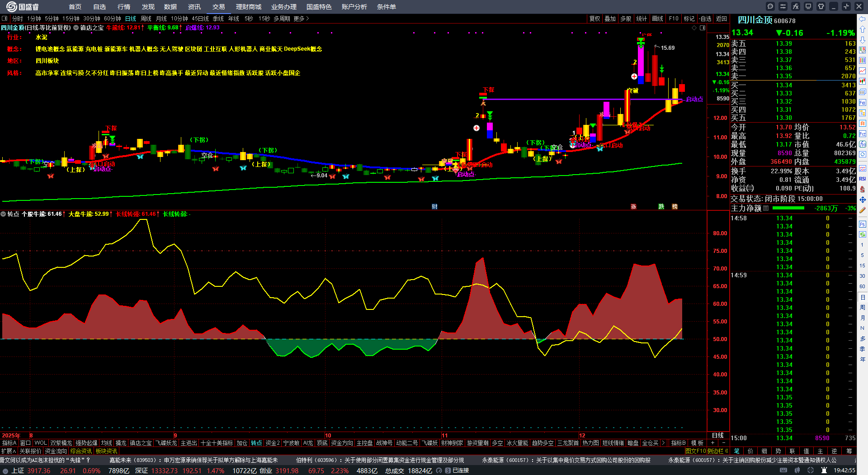Expand the 镇店之宝 indicator settings icon
Screen dimensions: 868x475
[x=76, y=28]
